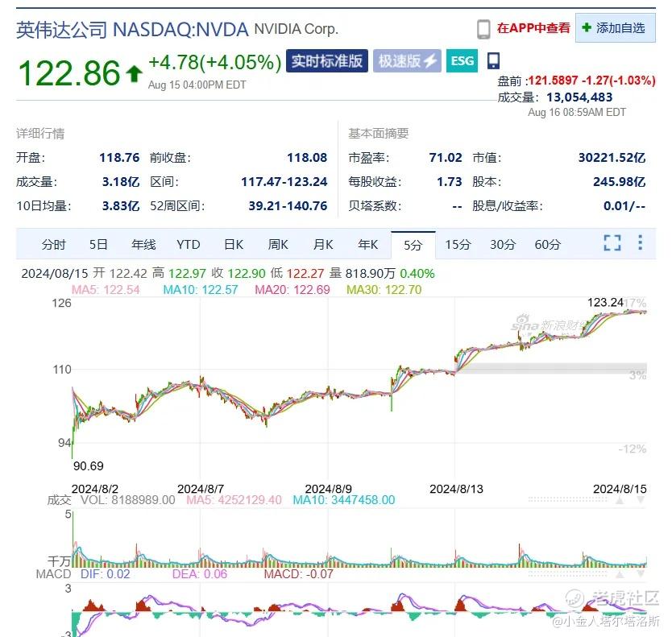The width and height of the screenshot is (672, 637).
Task: Click the 90.69 low label on chart
Action: (89, 466)
